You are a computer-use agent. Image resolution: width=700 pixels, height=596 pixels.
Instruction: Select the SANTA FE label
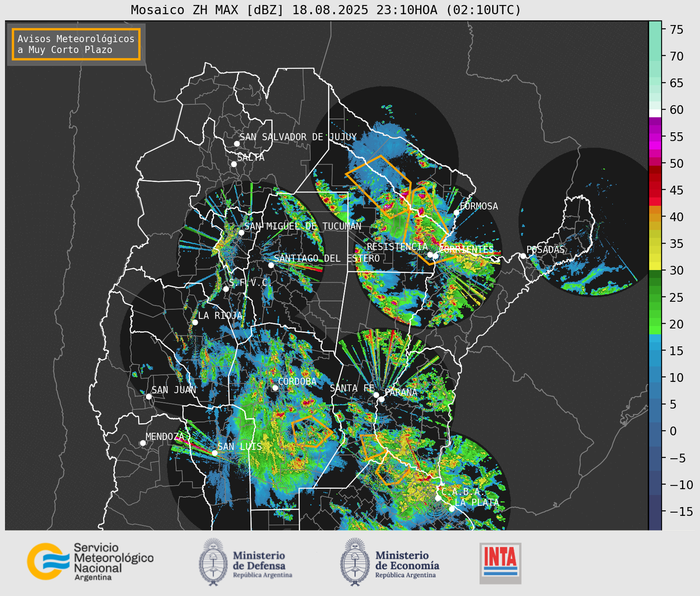click(x=352, y=388)
